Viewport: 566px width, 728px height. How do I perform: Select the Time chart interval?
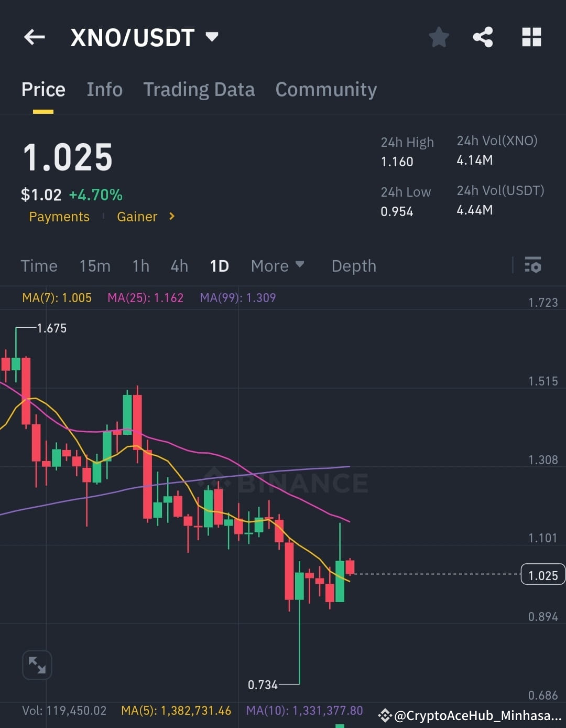39,266
